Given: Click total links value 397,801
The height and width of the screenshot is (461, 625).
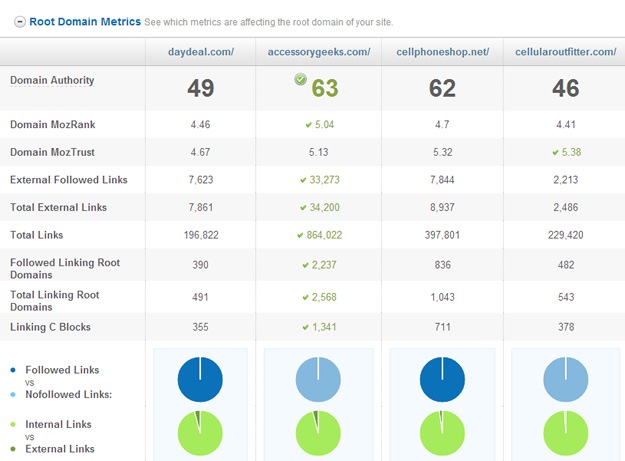Looking at the screenshot, I should tap(442, 235).
